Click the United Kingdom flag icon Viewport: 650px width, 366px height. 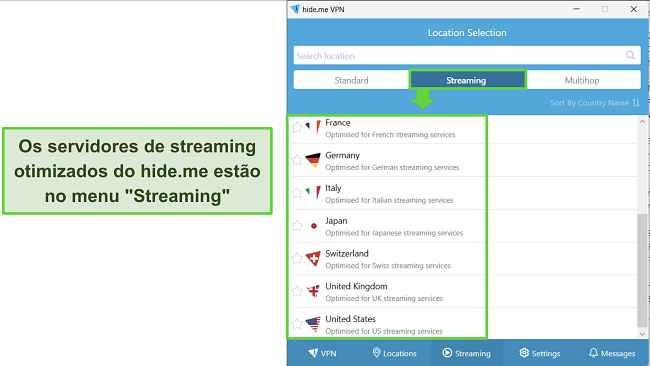pyautogui.click(x=313, y=291)
